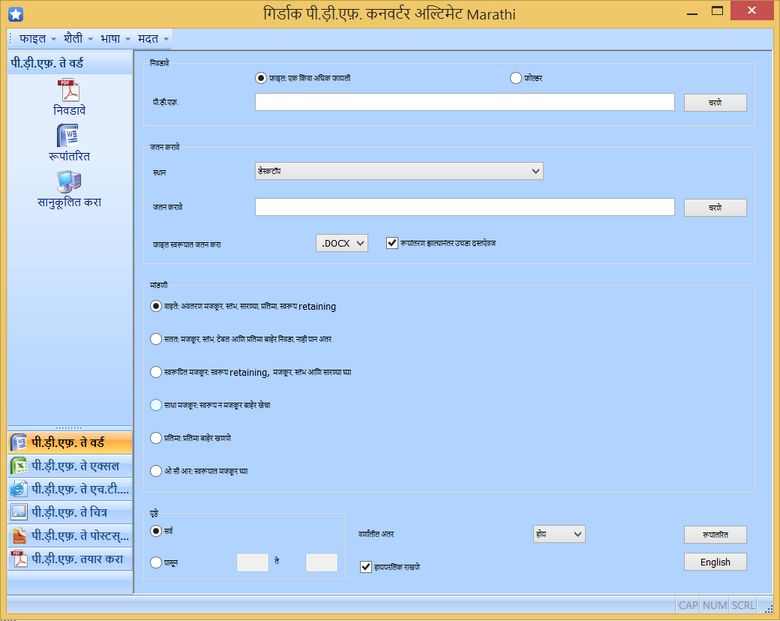Open the मदत menu
The image size is (780, 621).
click(x=153, y=39)
